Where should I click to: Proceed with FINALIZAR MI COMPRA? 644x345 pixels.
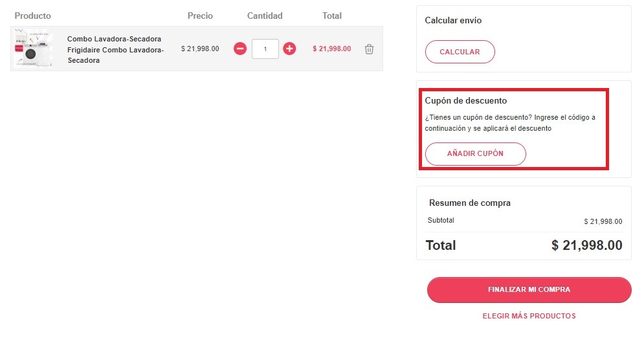pos(529,290)
